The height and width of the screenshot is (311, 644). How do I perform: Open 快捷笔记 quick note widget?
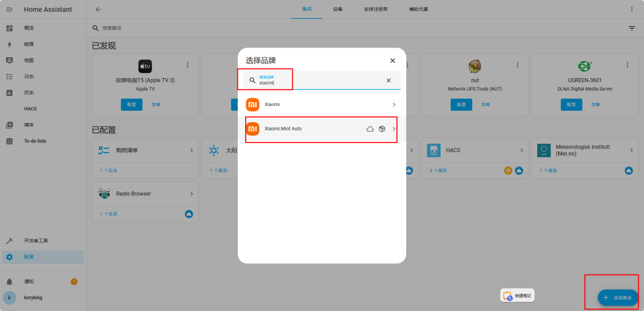click(518, 296)
